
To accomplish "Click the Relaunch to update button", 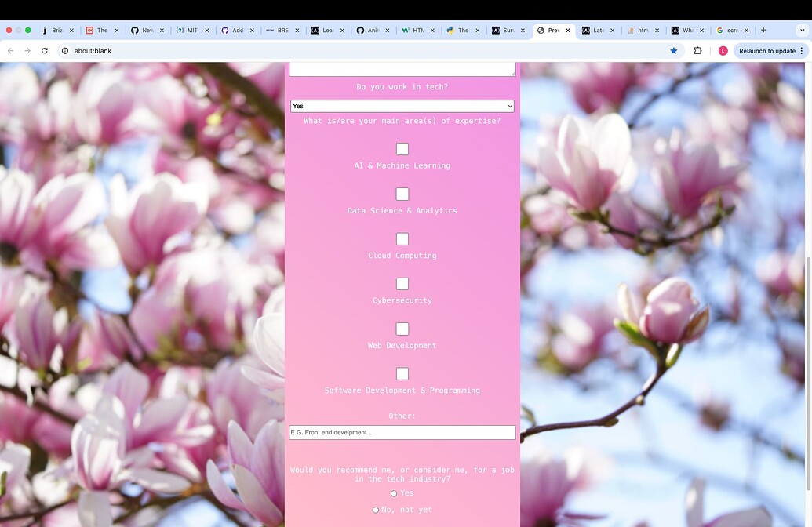I will 766,50.
